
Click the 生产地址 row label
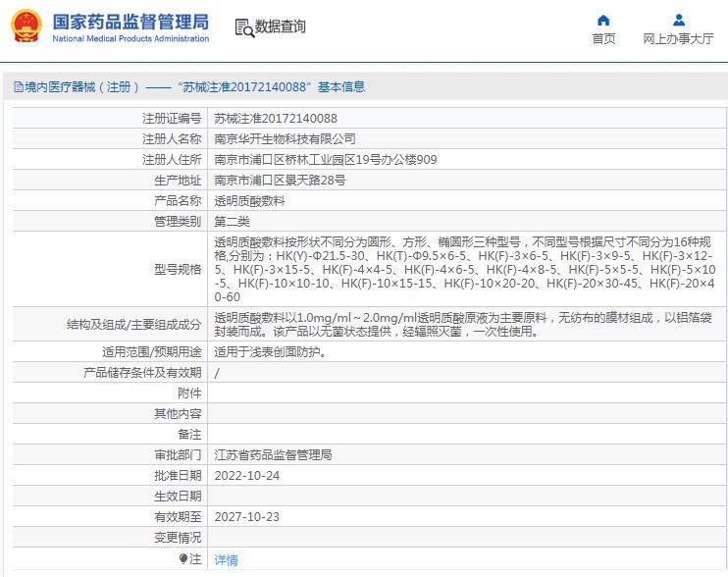click(x=178, y=181)
